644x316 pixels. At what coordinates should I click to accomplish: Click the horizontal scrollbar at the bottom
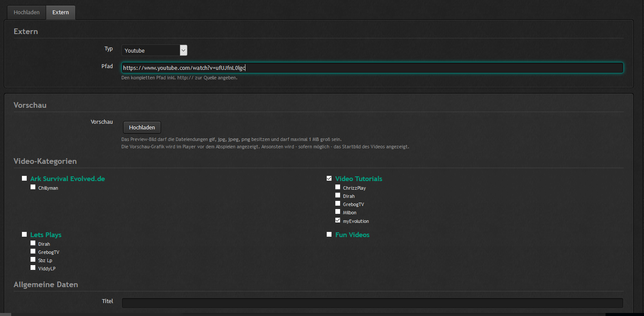[301, 314]
